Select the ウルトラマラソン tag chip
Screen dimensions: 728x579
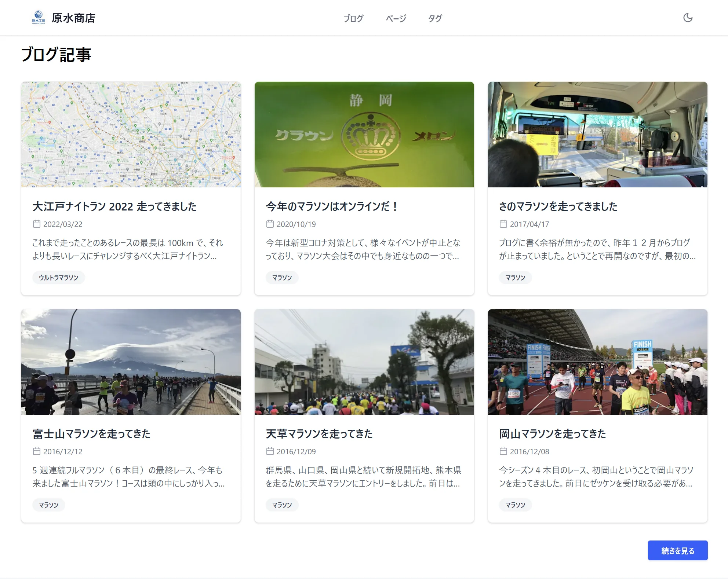(59, 278)
